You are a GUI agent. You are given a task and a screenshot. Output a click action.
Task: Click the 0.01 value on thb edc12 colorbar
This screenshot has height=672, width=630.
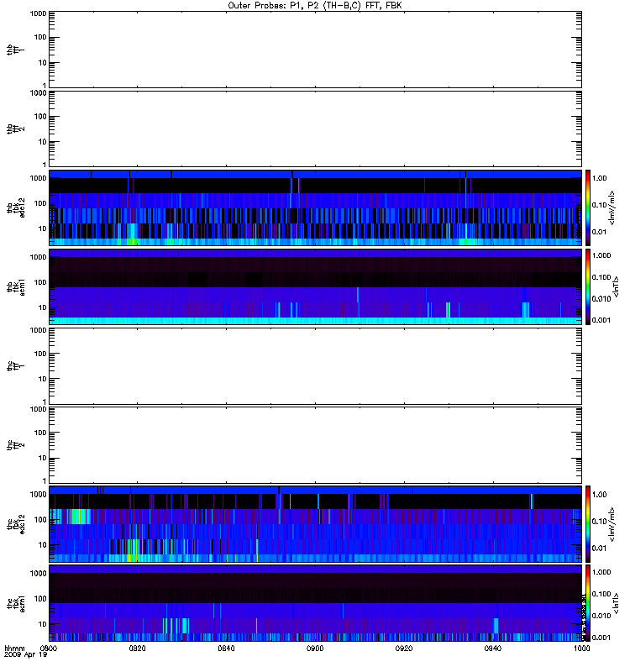tap(599, 232)
